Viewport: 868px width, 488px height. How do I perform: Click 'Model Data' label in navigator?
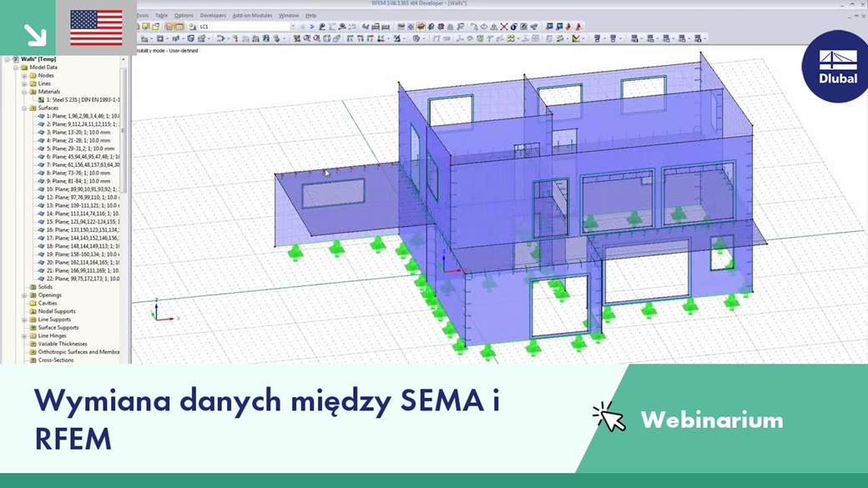coord(43,68)
